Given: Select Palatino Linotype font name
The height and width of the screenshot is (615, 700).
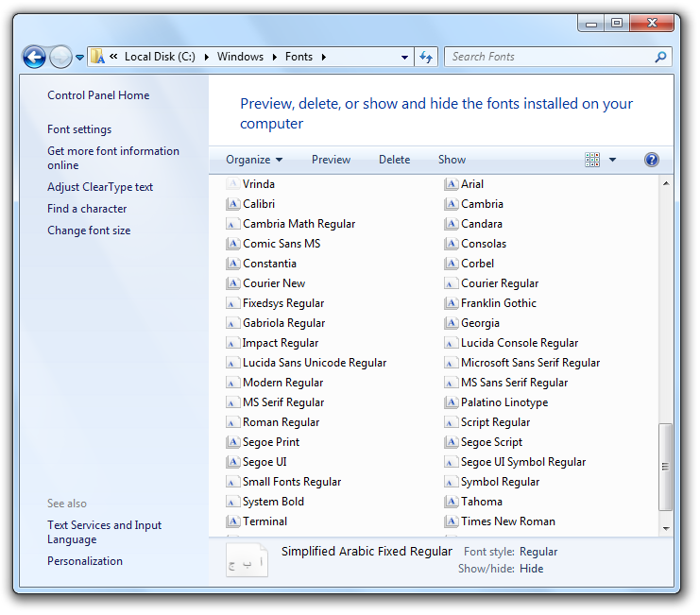Looking at the screenshot, I should point(504,402).
